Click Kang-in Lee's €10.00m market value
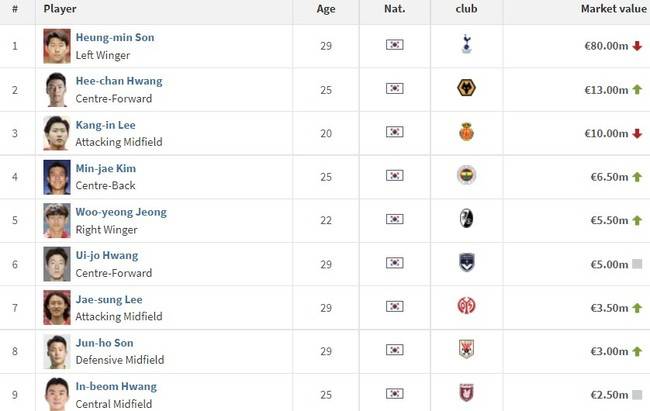The height and width of the screenshot is (411, 650). pyautogui.click(x=604, y=133)
